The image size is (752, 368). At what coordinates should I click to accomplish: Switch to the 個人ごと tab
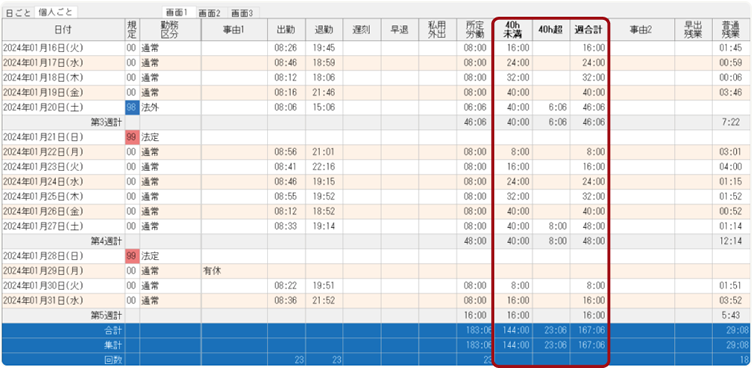(x=55, y=12)
